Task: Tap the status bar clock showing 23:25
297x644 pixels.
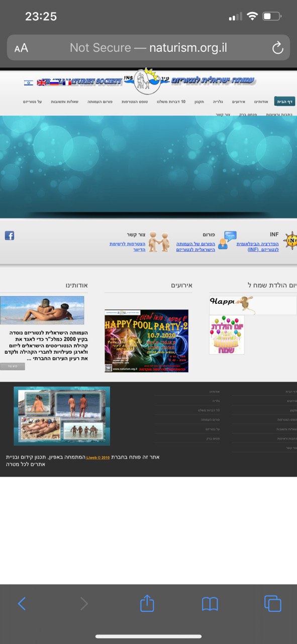Action: pyautogui.click(x=41, y=16)
